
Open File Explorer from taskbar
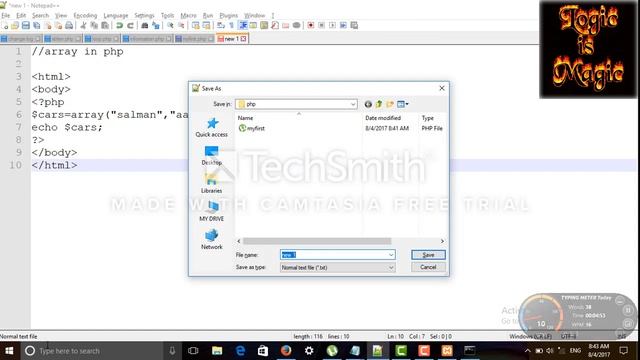click(x=217, y=351)
